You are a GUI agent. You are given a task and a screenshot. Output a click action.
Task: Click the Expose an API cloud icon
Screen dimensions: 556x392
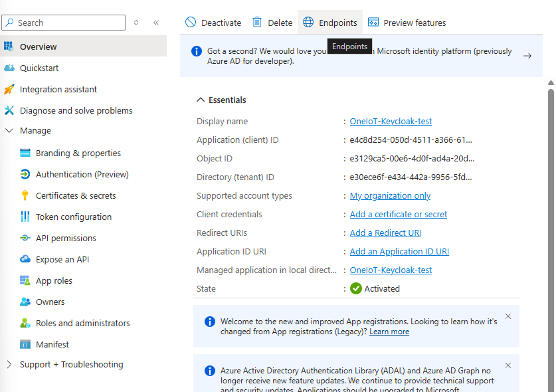coord(25,259)
